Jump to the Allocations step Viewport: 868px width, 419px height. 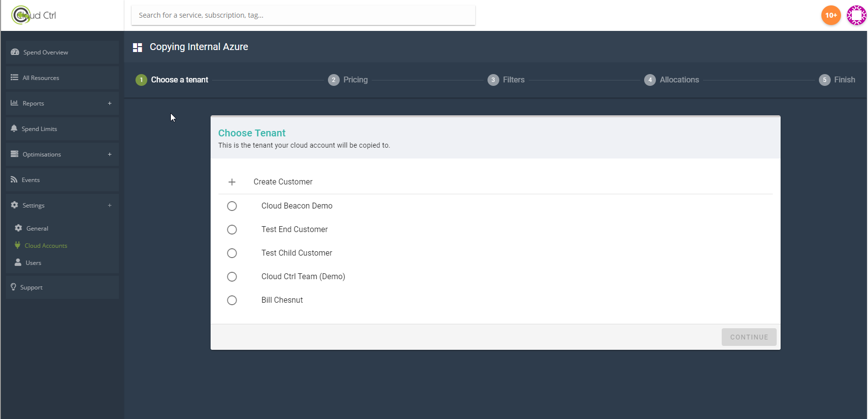[672, 80]
